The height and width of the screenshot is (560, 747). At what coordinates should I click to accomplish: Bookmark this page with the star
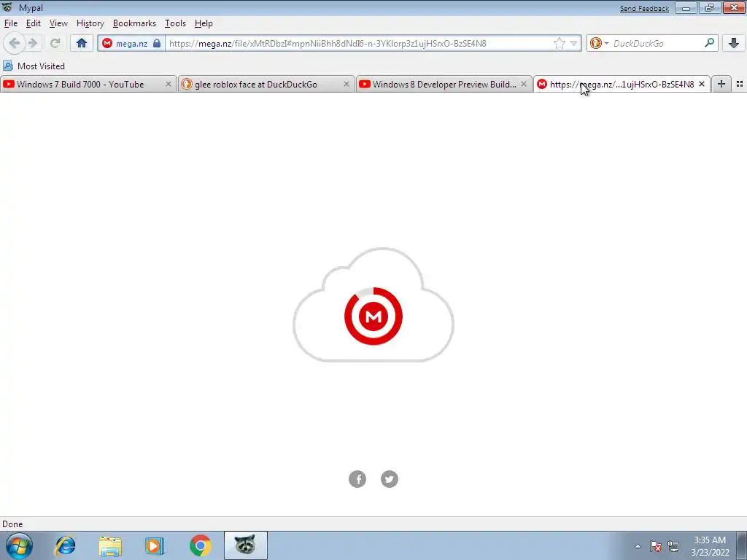560,43
